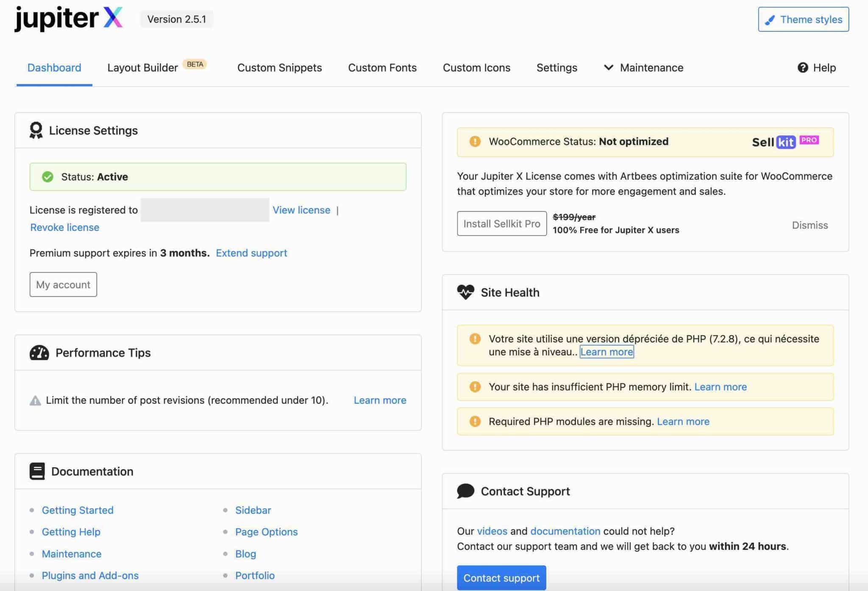Screen dimensions: 868x591
Task: Click the Version 2.5.1 badge
Action: [x=177, y=19]
